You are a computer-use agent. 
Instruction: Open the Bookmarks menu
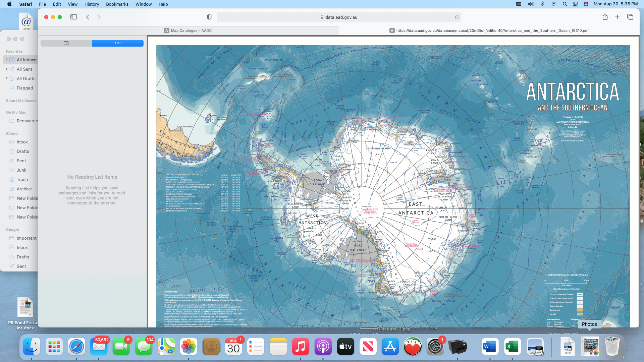point(117,4)
